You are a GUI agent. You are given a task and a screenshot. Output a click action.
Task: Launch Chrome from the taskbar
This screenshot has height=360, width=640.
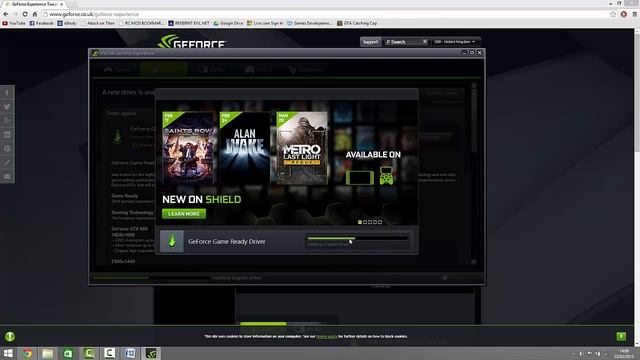[27, 353]
